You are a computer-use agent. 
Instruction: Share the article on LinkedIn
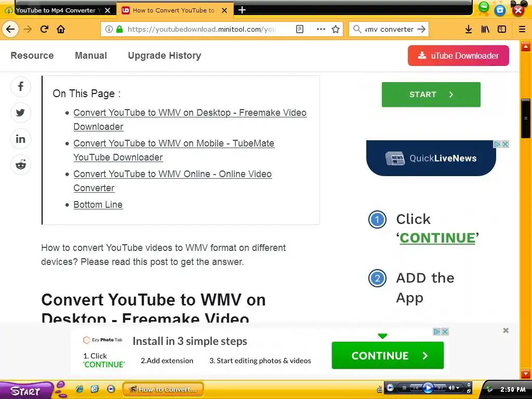(x=21, y=139)
